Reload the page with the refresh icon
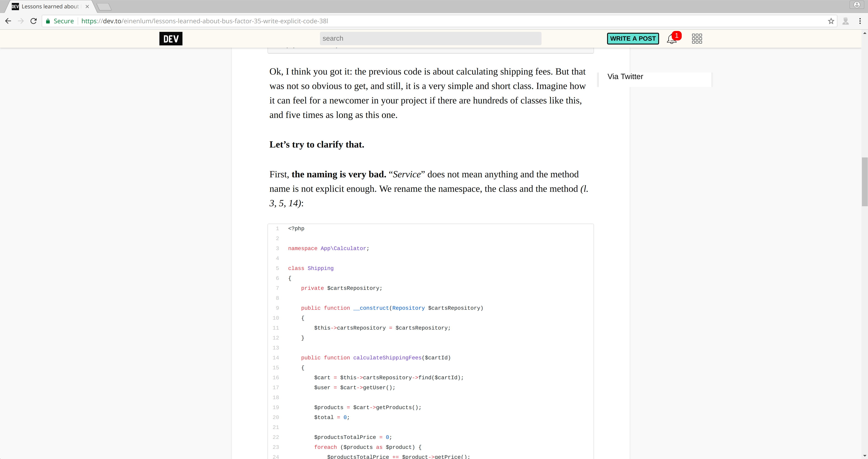The height and width of the screenshot is (459, 868). 33,21
